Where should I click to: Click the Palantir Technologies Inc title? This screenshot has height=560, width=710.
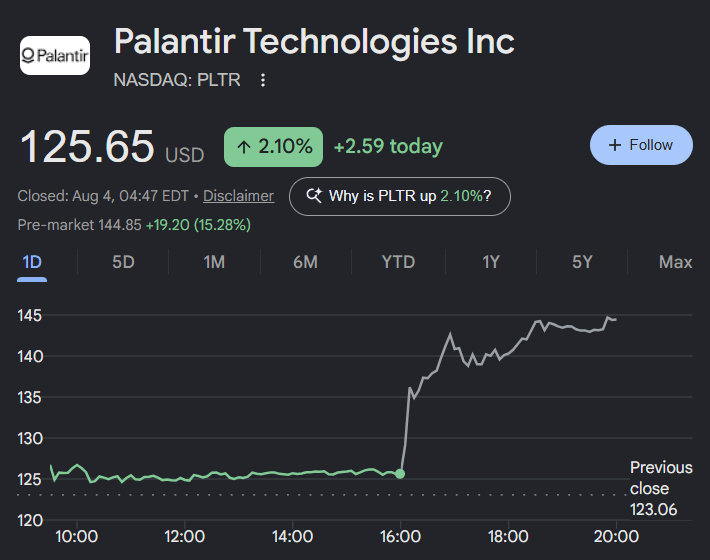[x=314, y=42]
